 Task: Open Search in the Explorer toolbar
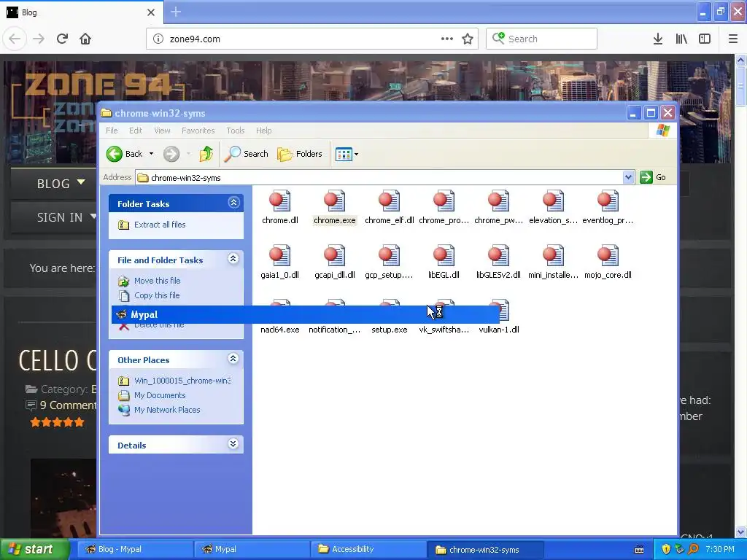247,154
